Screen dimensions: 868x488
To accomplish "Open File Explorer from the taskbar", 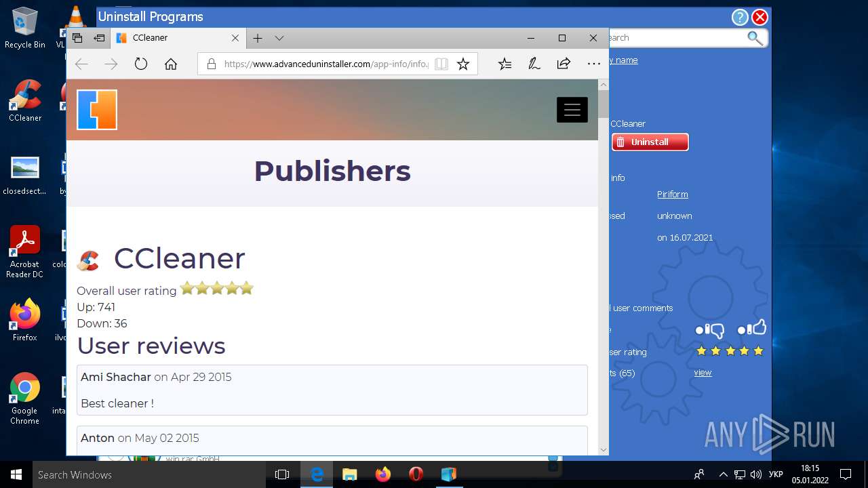I will tap(350, 474).
